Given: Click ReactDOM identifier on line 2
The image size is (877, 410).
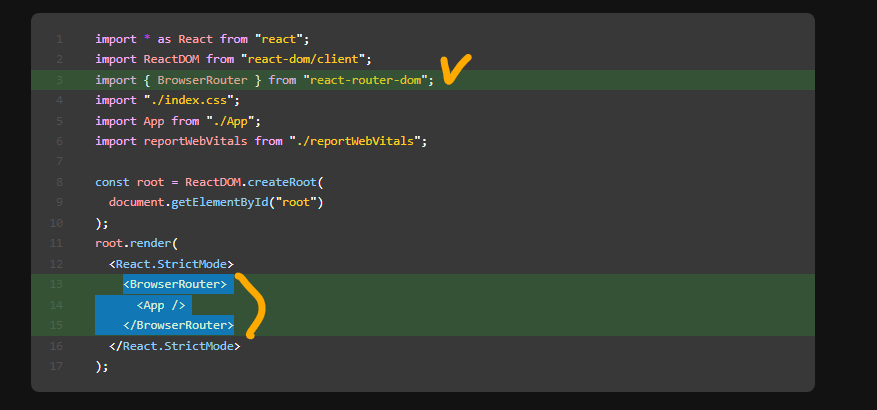Looking at the screenshot, I should click(172, 59).
